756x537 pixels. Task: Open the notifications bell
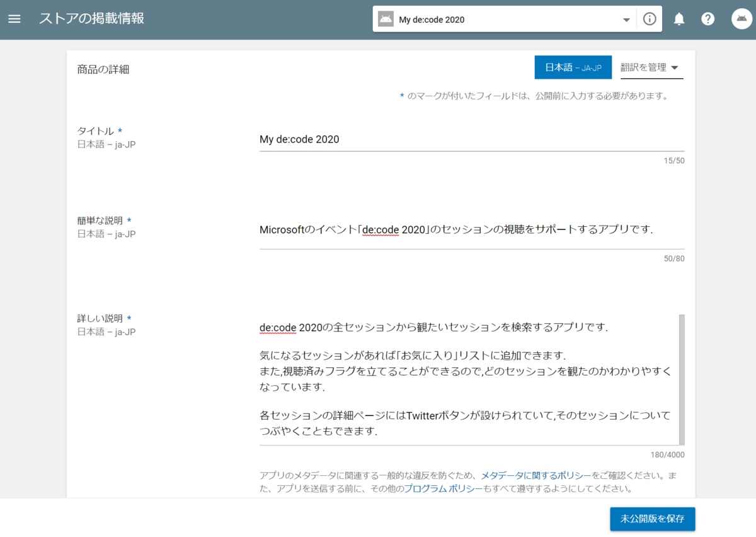[679, 19]
